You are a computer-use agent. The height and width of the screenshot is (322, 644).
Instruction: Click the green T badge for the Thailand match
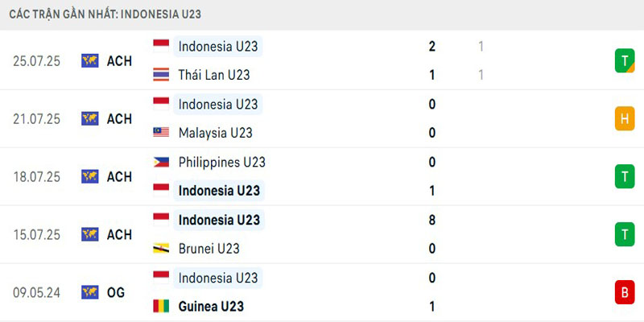(x=624, y=60)
